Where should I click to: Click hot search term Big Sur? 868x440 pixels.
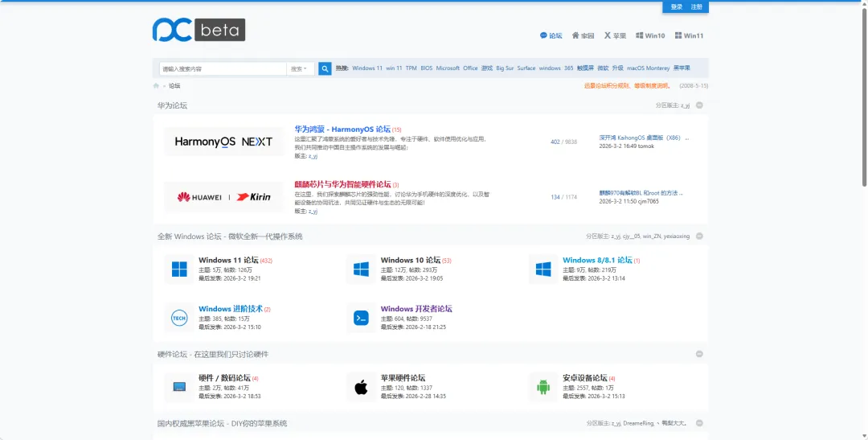coord(505,68)
